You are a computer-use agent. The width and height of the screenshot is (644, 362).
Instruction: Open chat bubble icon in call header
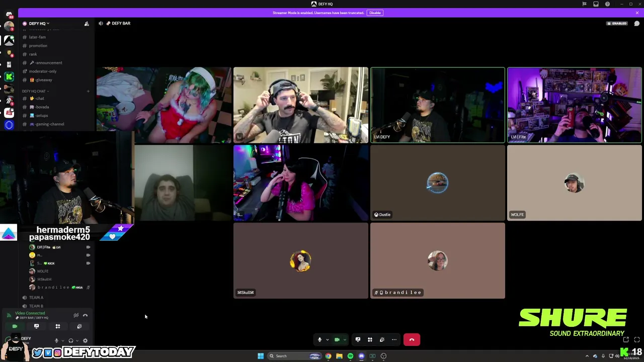[x=637, y=23]
